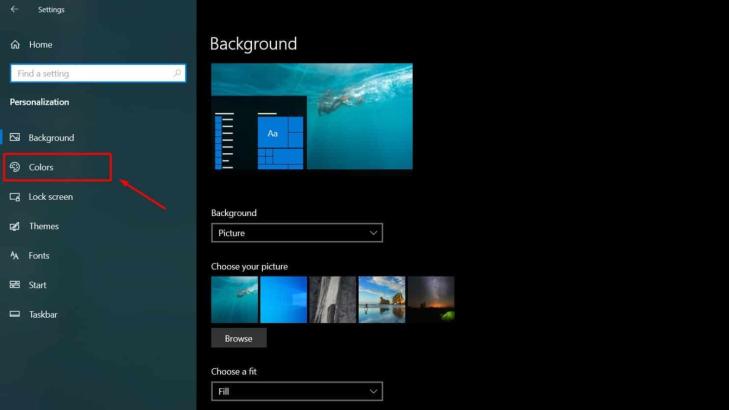
Task: Click the search magnifier icon
Action: click(178, 73)
